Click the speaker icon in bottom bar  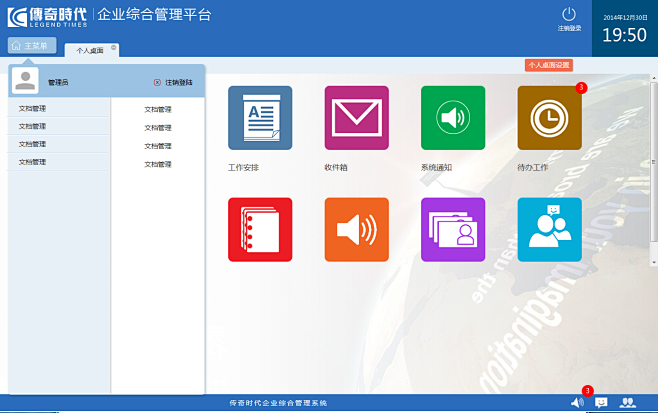tap(577, 403)
